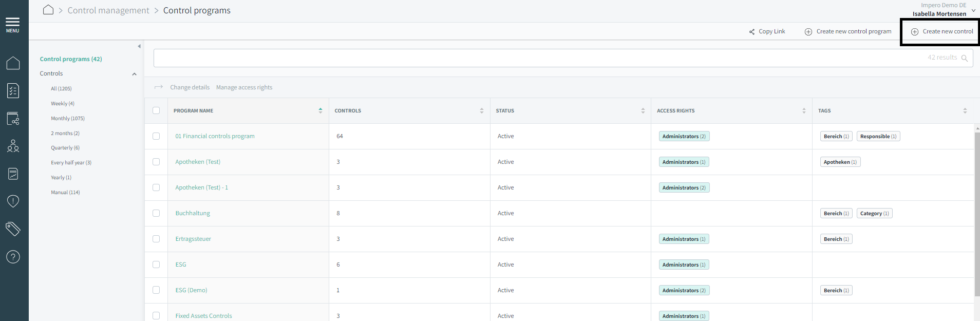This screenshot has width=980, height=321.
Task: Filter by Manual (114) controls
Action: click(x=65, y=193)
